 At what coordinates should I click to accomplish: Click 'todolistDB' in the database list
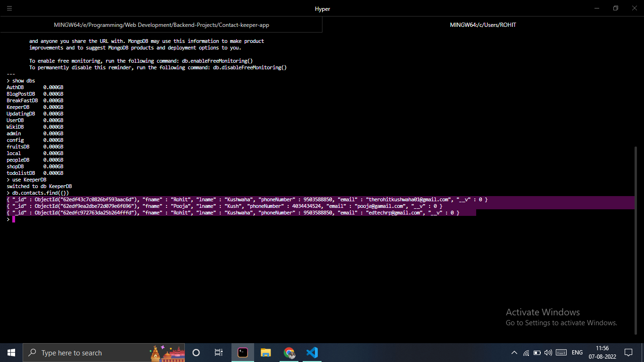click(21, 173)
